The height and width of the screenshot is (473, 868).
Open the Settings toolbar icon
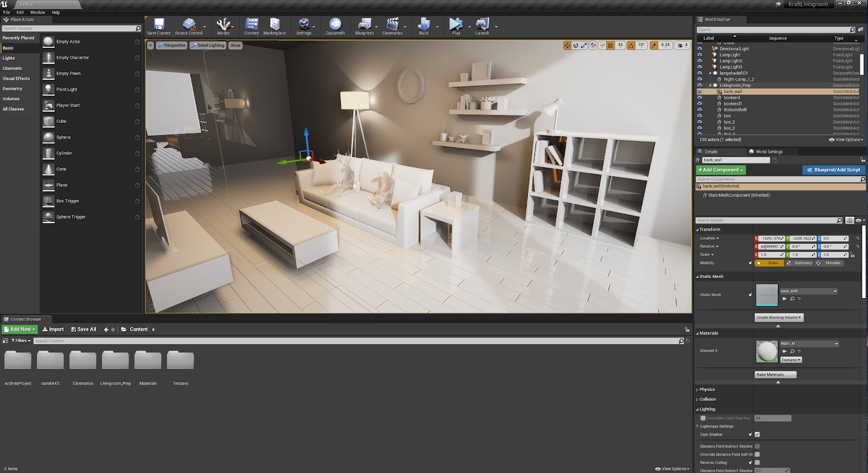click(304, 26)
